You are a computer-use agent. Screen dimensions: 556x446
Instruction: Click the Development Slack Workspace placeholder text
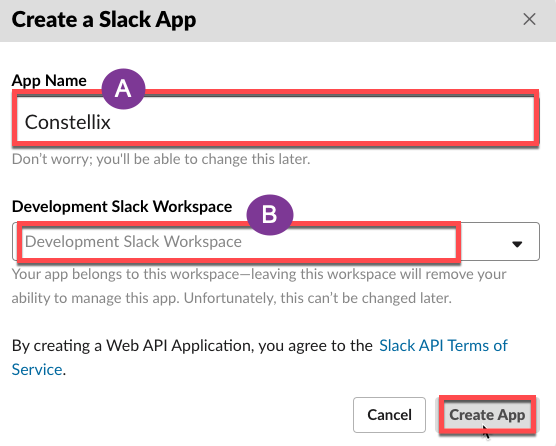(x=133, y=241)
